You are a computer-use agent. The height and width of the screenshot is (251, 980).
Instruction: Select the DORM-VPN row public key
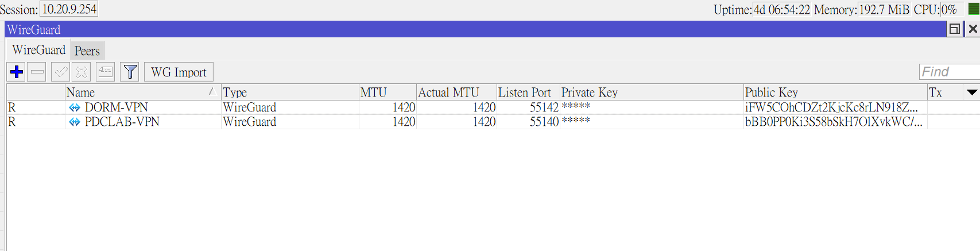(831, 107)
